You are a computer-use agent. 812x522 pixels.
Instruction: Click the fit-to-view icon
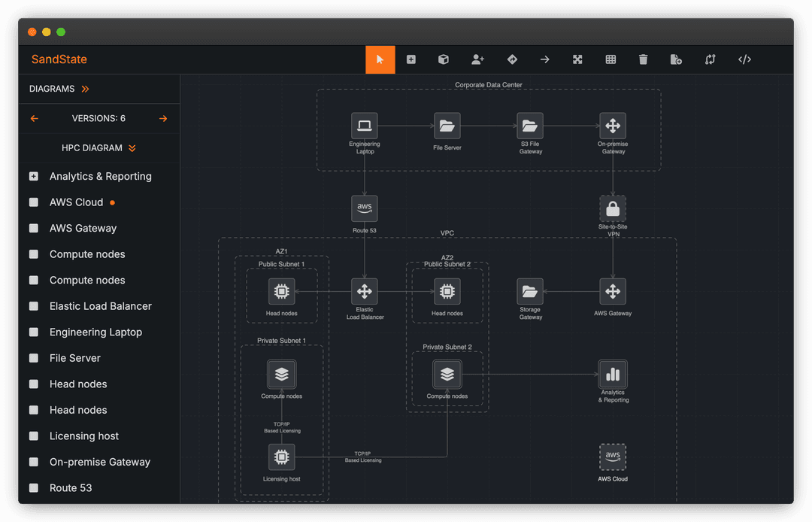pyautogui.click(x=577, y=59)
